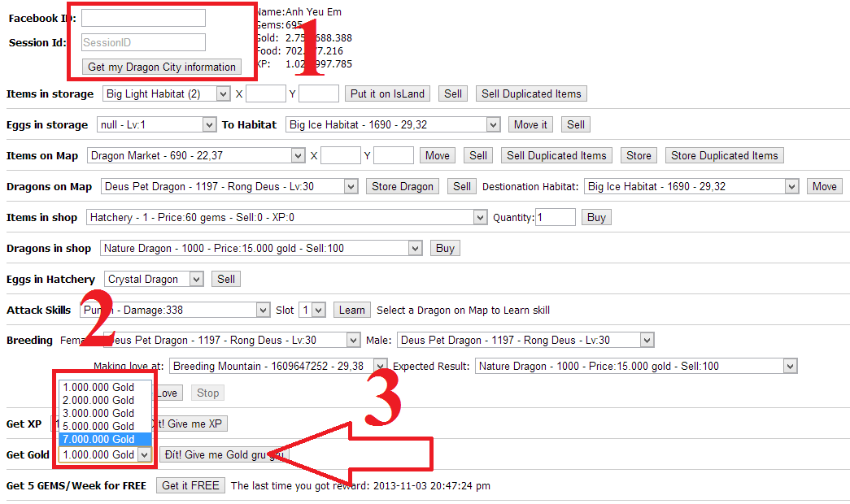Click the Facebook ID input field
This screenshot has height=504, width=850.
point(144,18)
